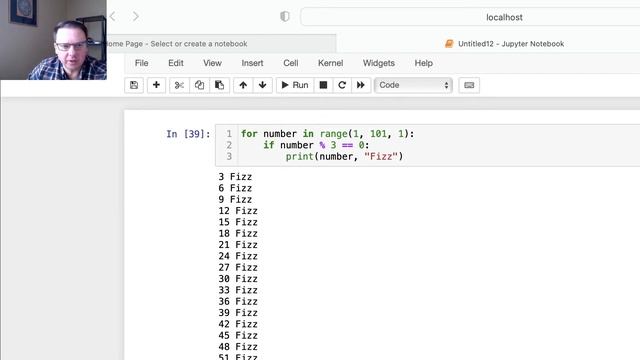Viewport: 640px width, 360px height.
Task: Run the current cell
Action: click(295, 85)
